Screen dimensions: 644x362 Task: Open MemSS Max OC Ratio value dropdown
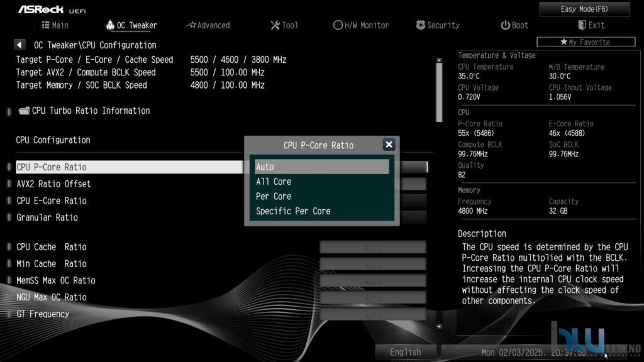click(373, 282)
